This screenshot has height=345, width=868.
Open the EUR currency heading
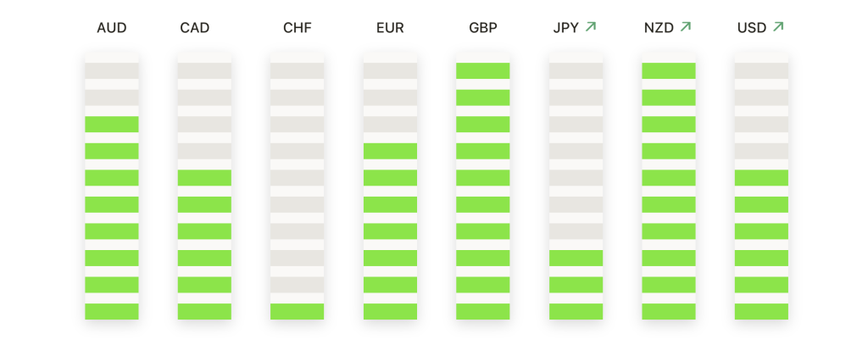[390, 28]
